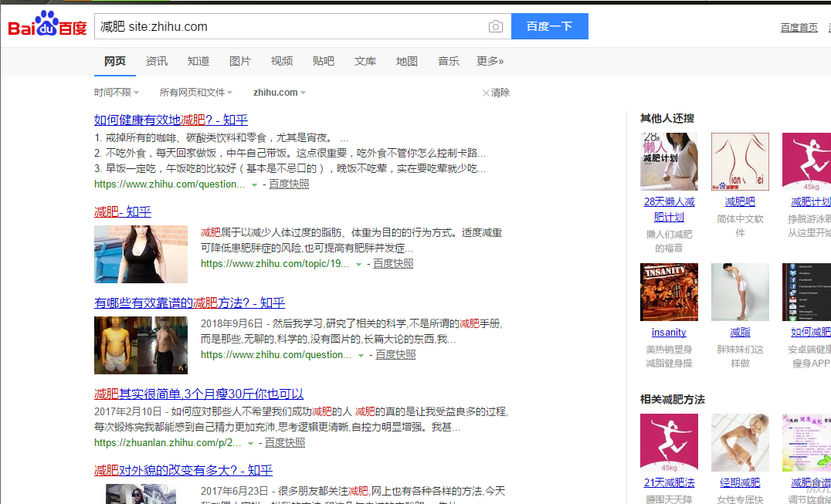
Task: Open the 减脂 link
Action: pos(740,333)
